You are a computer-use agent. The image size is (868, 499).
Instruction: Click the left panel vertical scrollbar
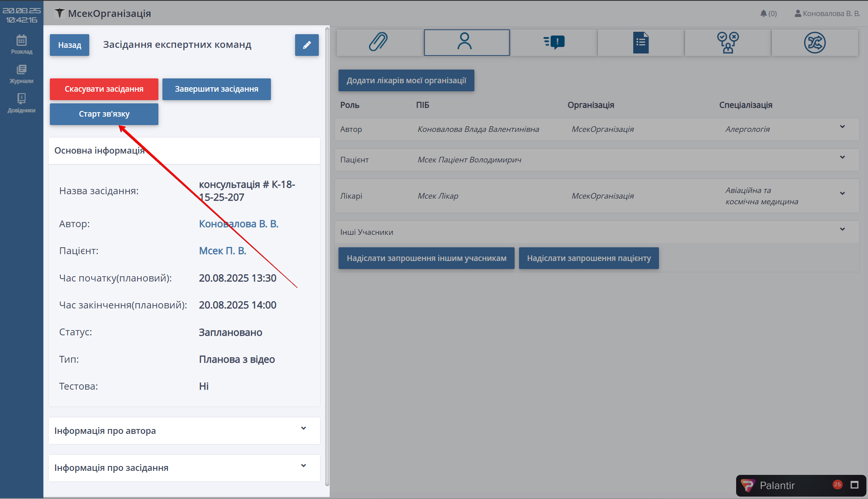[x=327, y=257]
